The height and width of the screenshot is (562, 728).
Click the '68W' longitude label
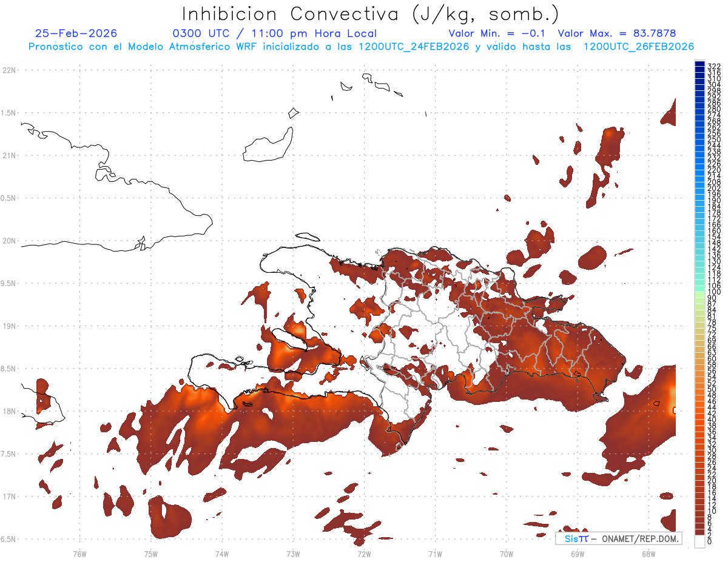(648, 554)
